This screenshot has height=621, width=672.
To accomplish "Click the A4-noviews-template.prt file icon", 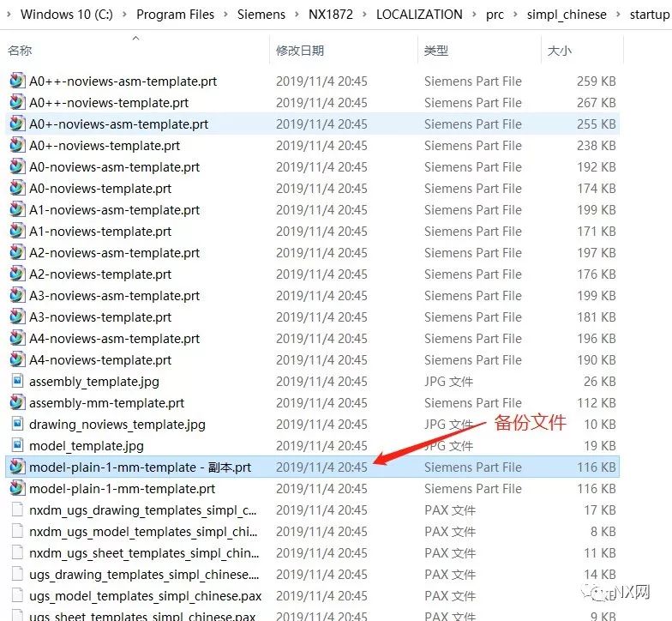I will coord(17,359).
